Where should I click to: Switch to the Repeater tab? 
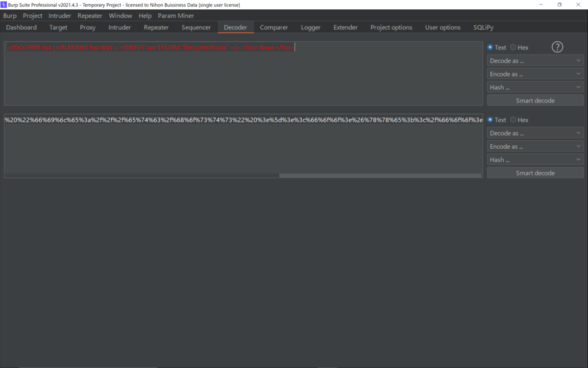pos(156,27)
